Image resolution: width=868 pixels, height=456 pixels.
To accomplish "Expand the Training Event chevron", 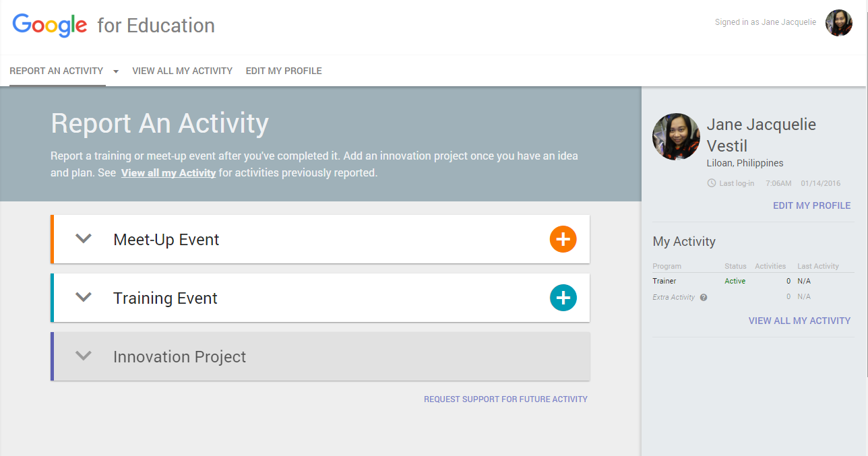I will coord(84,298).
